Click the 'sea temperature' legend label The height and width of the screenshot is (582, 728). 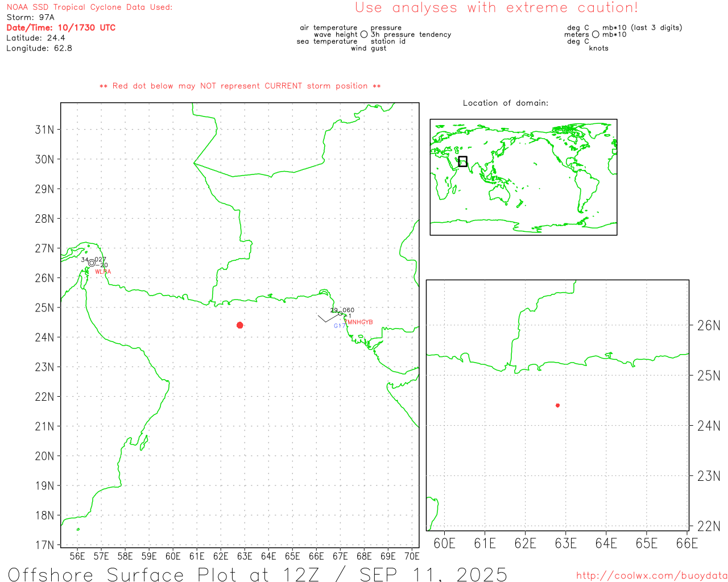click(x=327, y=41)
